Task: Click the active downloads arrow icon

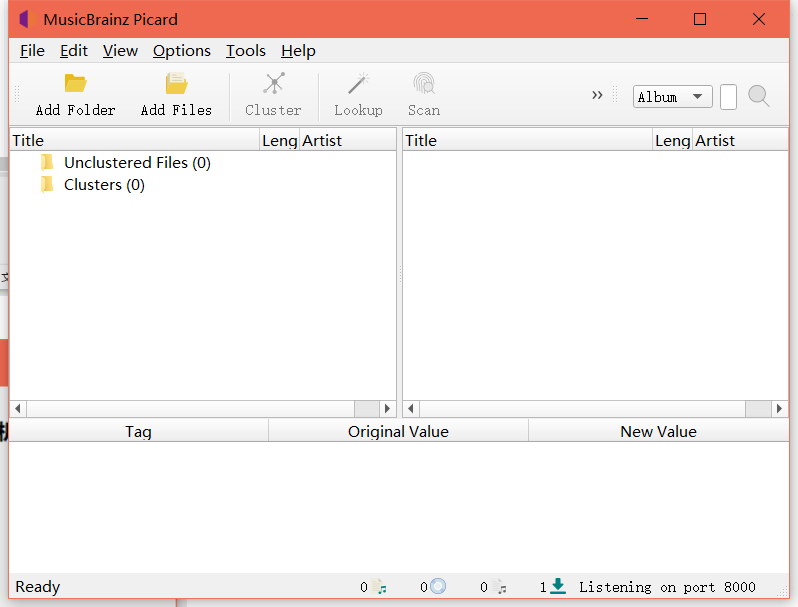Action: click(558, 586)
